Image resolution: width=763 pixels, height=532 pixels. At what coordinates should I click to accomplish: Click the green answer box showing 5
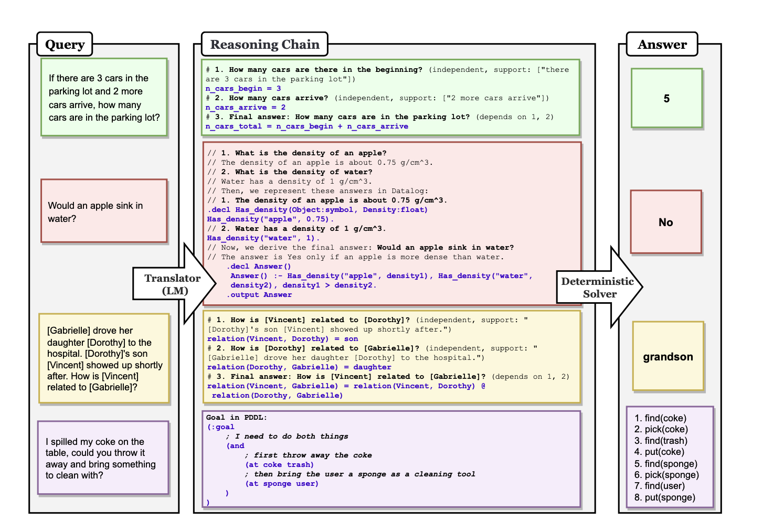point(666,98)
